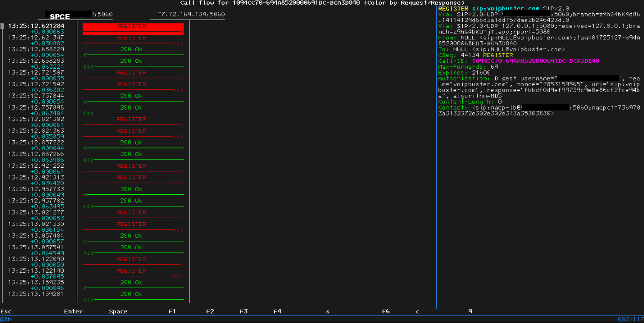
Task: Click the F6 shortcut in bottom bar
Action: 386,312
